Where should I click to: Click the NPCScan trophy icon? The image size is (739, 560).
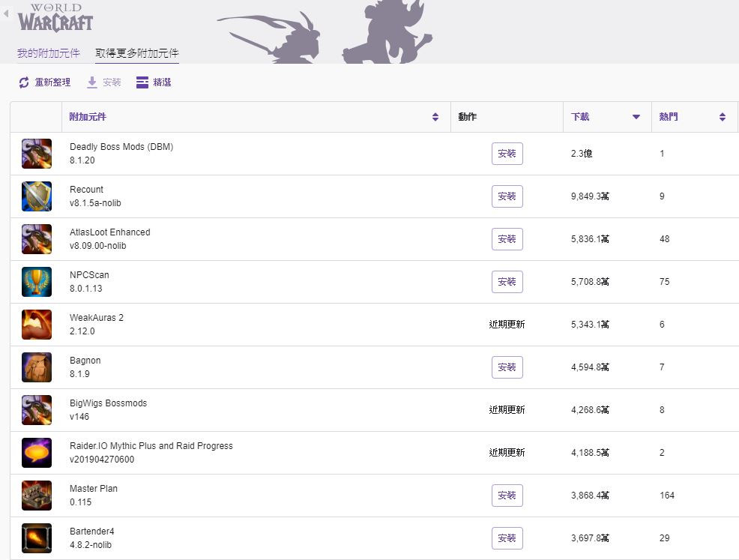click(x=37, y=282)
